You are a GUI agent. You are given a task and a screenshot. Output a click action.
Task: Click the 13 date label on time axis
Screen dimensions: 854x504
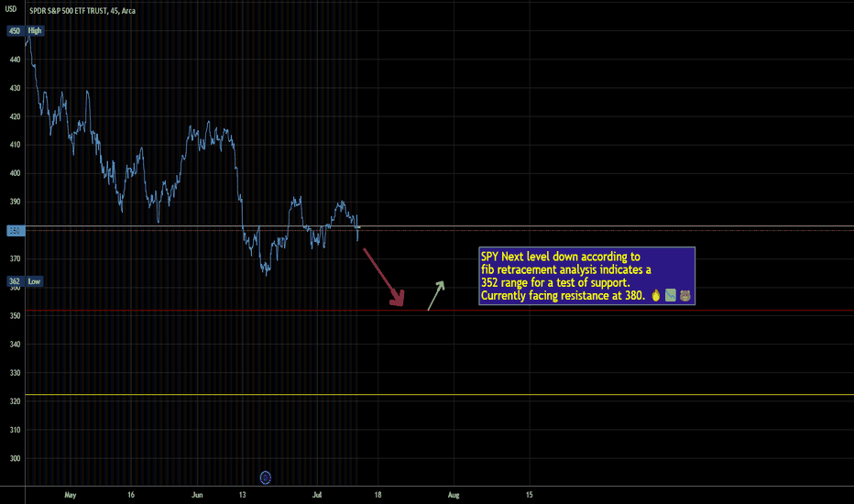(x=243, y=495)
